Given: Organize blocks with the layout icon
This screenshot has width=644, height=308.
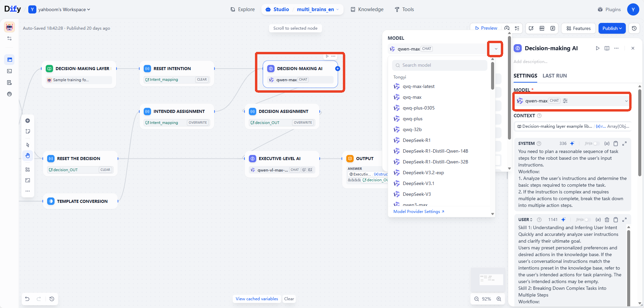Looking at the screenshot, I should [28, 170].
